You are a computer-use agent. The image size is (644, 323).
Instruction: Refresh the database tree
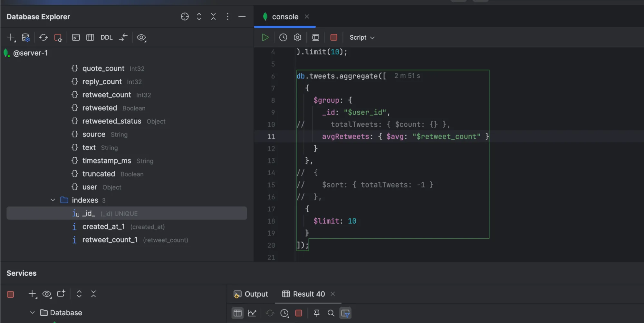(43, 38)
